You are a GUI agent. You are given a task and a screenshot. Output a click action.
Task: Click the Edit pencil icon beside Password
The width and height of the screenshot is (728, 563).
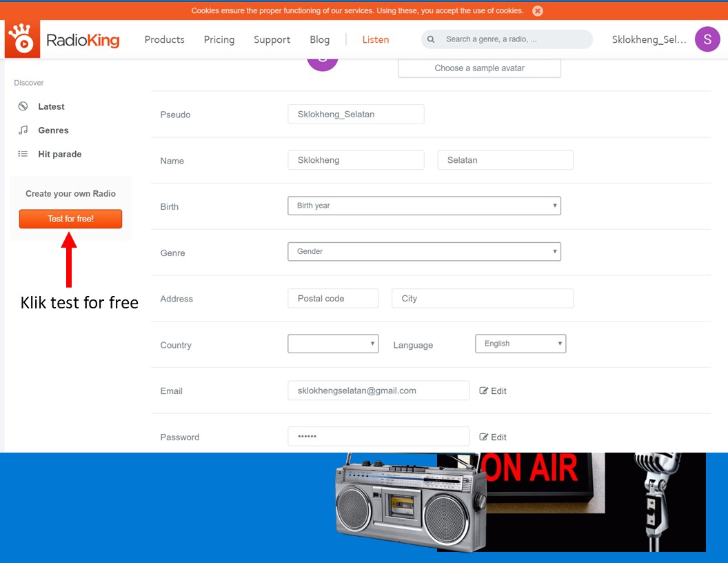(x=483, y=437)
